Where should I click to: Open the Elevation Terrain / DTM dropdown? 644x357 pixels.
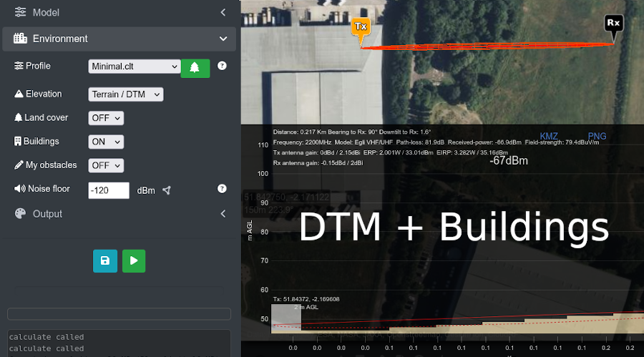tap(126, 94)
